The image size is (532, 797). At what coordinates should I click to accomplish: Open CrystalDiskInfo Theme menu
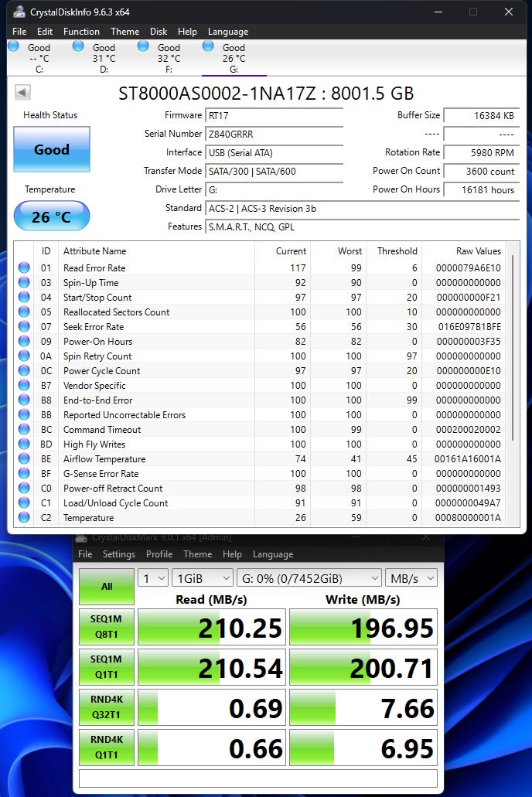(125, 32)
